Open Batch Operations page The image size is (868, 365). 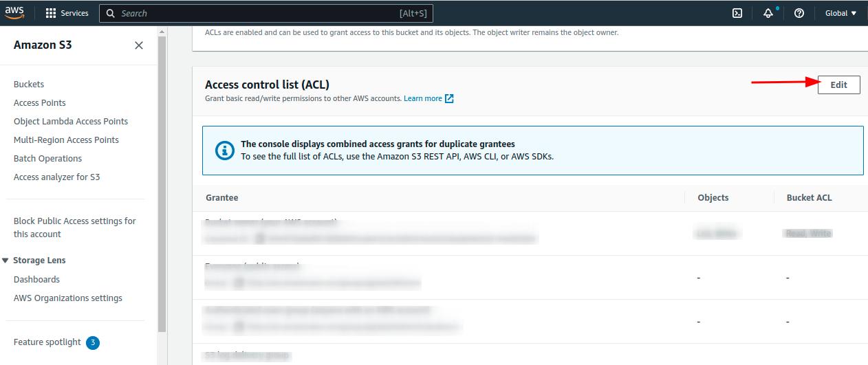[47, 158]
